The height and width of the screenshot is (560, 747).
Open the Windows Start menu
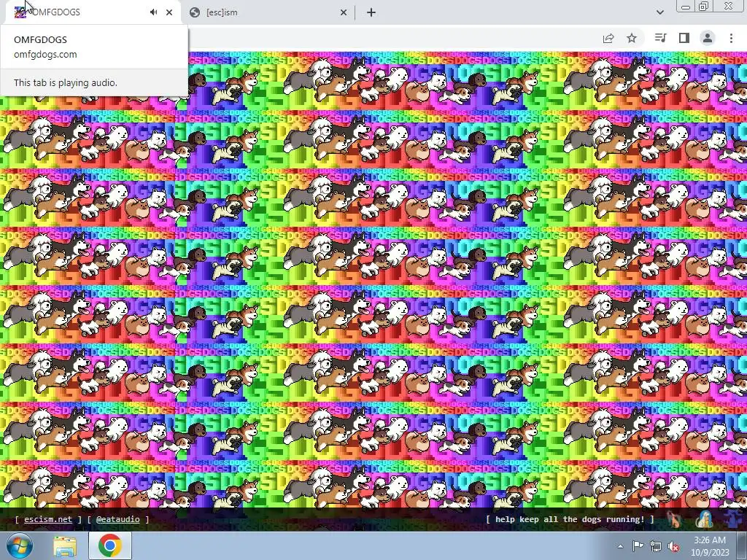click(20, 545)
